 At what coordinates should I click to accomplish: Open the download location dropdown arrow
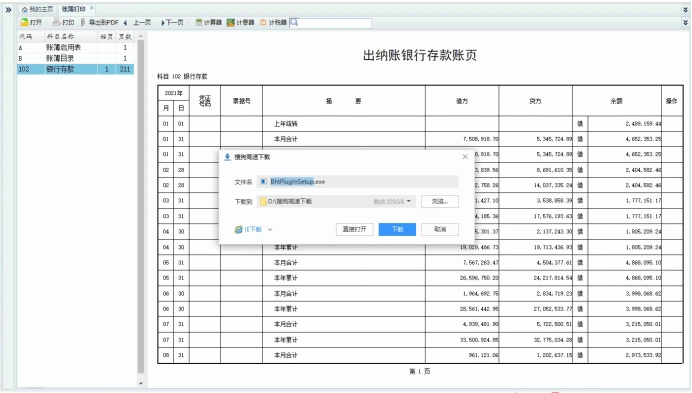click(x=409, y=201)
